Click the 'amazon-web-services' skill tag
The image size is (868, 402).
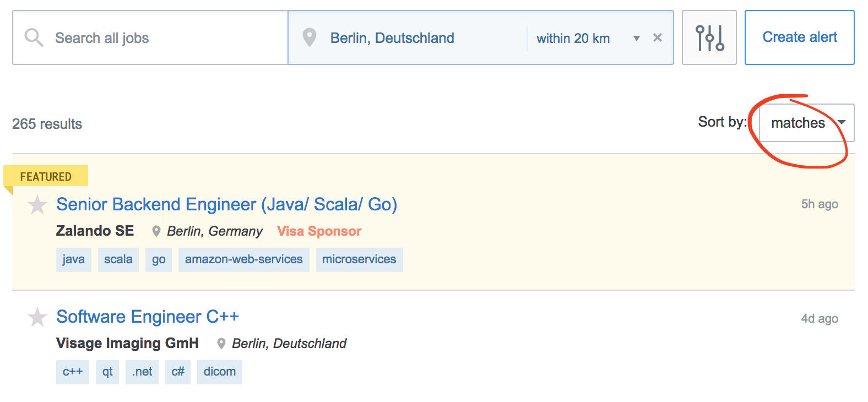243,259
